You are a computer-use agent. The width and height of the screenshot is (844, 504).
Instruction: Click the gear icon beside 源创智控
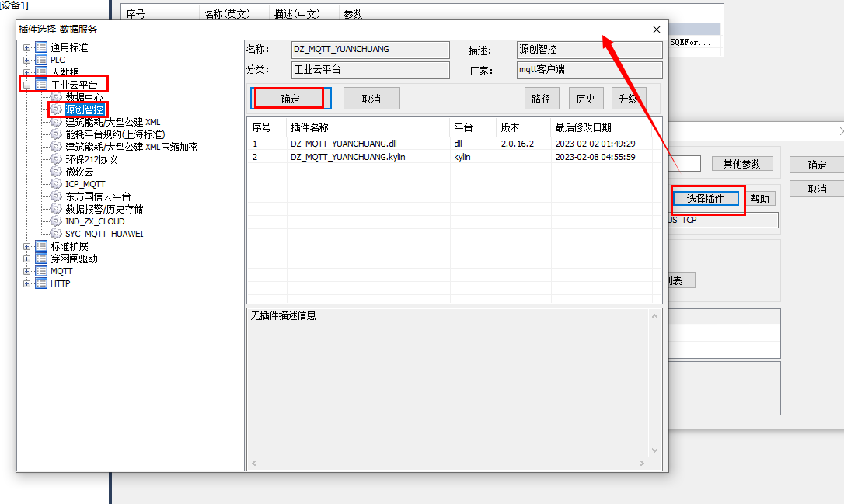click(56, 109)
